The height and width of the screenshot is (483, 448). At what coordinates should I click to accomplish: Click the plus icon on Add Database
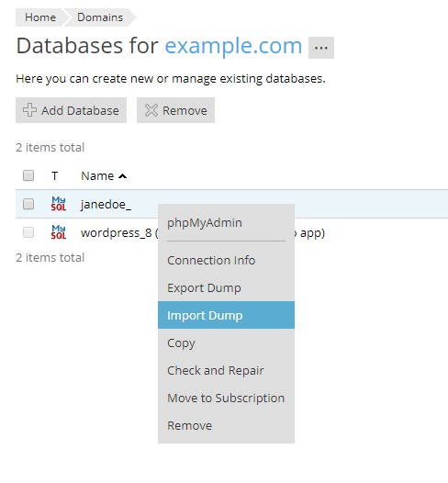click(30, 110)
